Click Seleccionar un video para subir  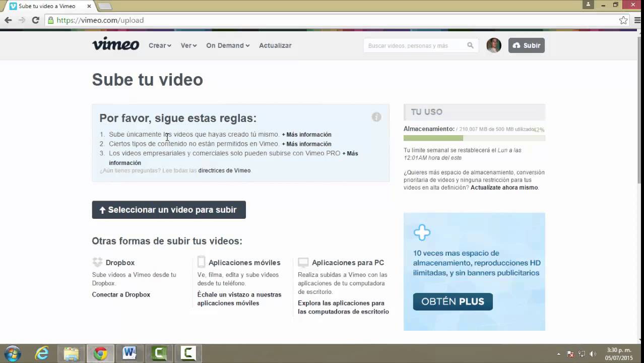point(169,210)
